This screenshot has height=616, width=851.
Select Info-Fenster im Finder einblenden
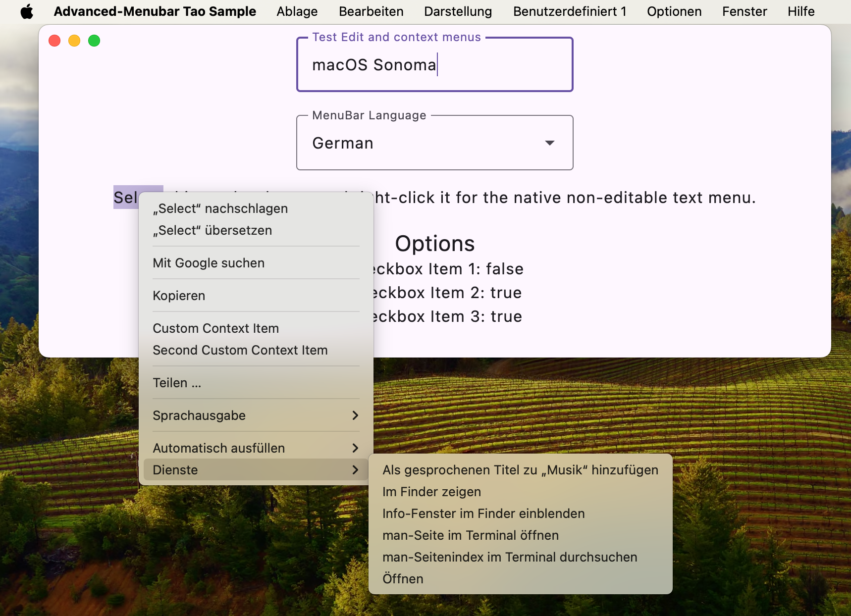click(521, 513)
